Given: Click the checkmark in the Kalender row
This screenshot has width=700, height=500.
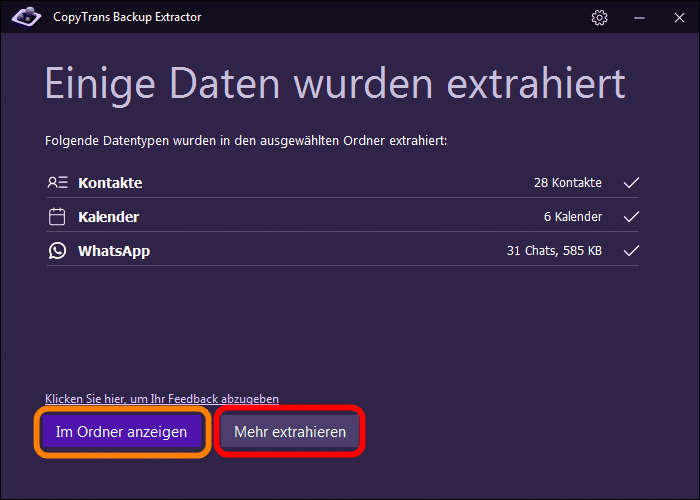Looking at the screenshot, I should tap(631, 217).
